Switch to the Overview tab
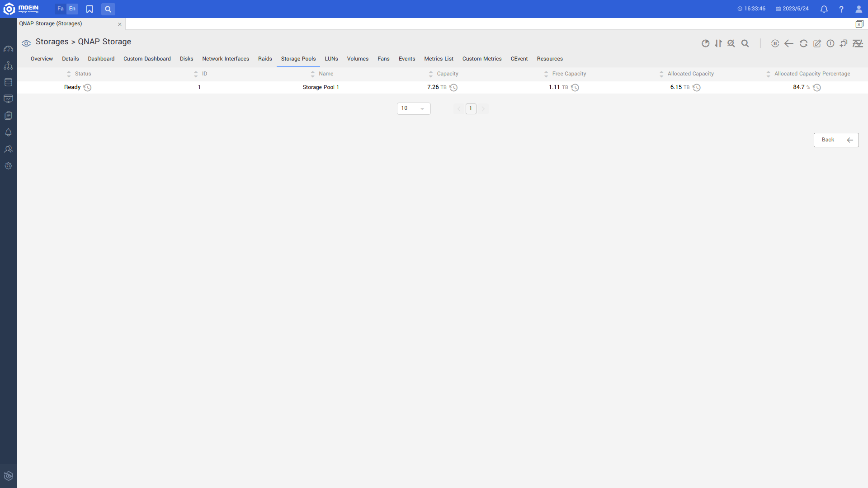This screenshot has width=868, height=488. [42, 59]
